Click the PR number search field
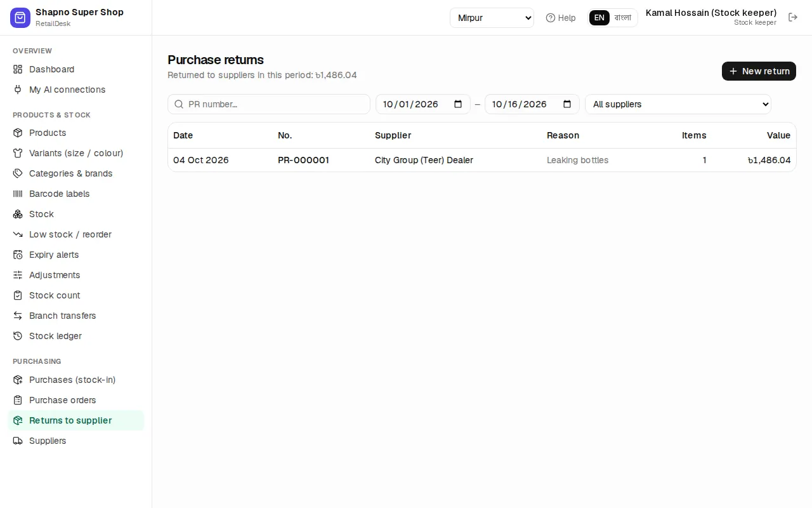 coord(269,104)
